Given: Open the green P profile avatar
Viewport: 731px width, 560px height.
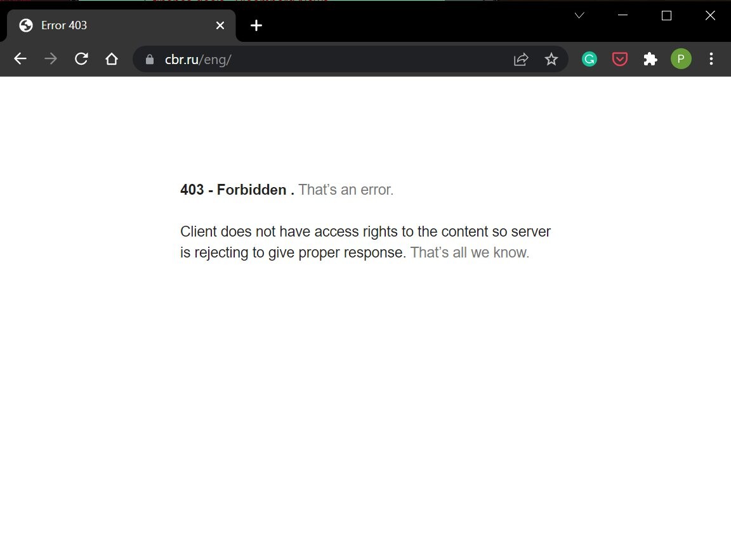Looking at the screenshot, I should pyautogui.click(x=681, y=59).
